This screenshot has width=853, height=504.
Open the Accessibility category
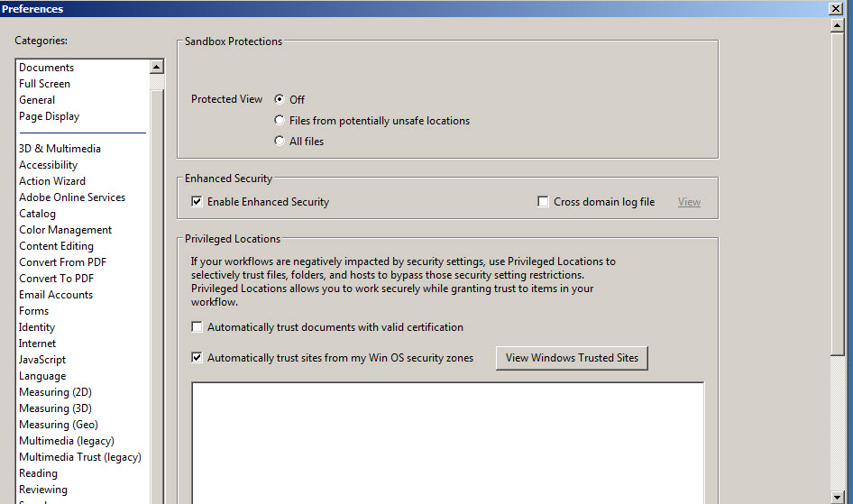49,165
